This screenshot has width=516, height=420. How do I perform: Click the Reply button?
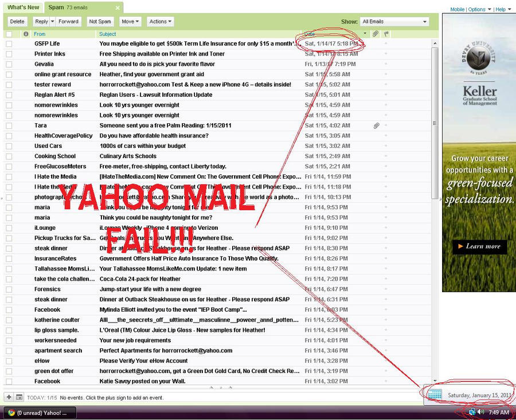click(41, 21)
